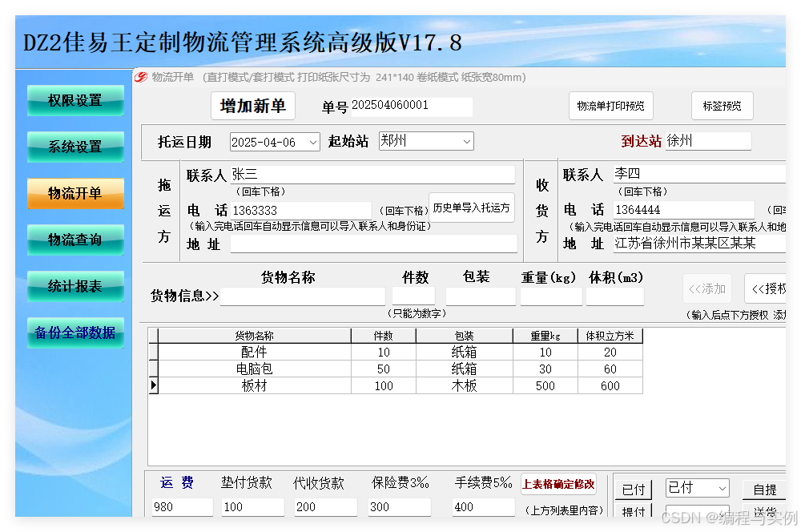The image size is (801, 532).
Task: Open the 物流查询 sidebar menu
Action: 75,240
